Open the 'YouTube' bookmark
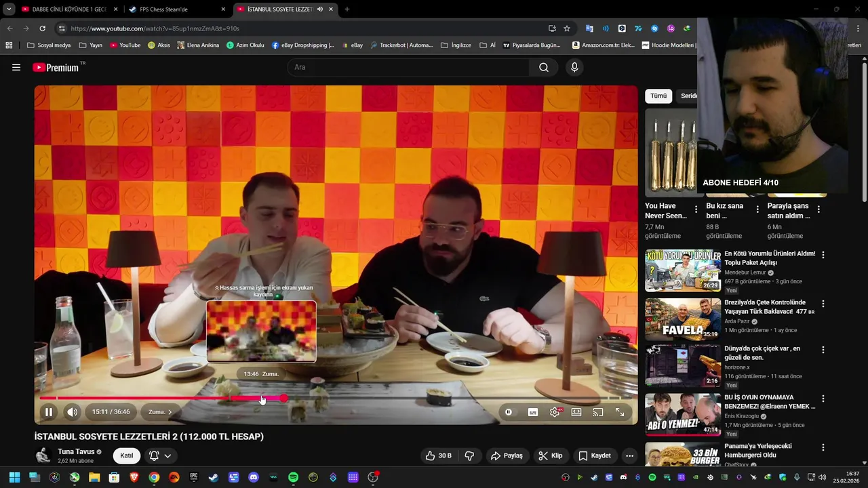The image size is (868, 488). [125, 45]
